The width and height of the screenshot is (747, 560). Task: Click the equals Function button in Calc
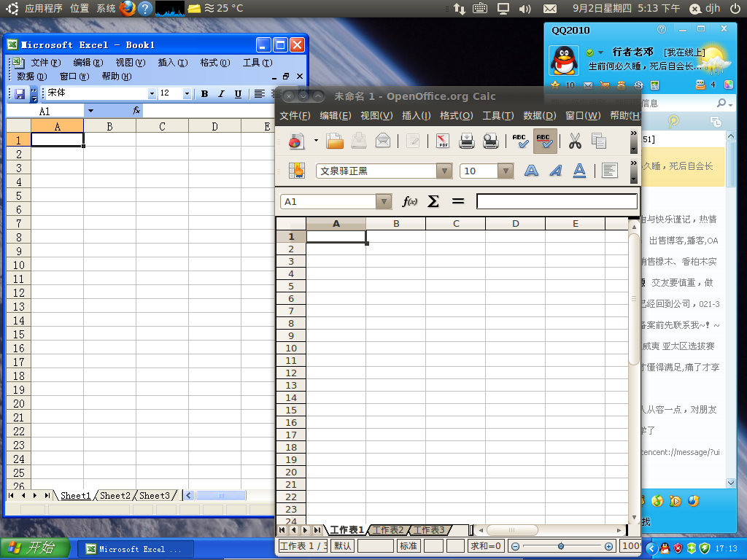click(x=458, y=201)
